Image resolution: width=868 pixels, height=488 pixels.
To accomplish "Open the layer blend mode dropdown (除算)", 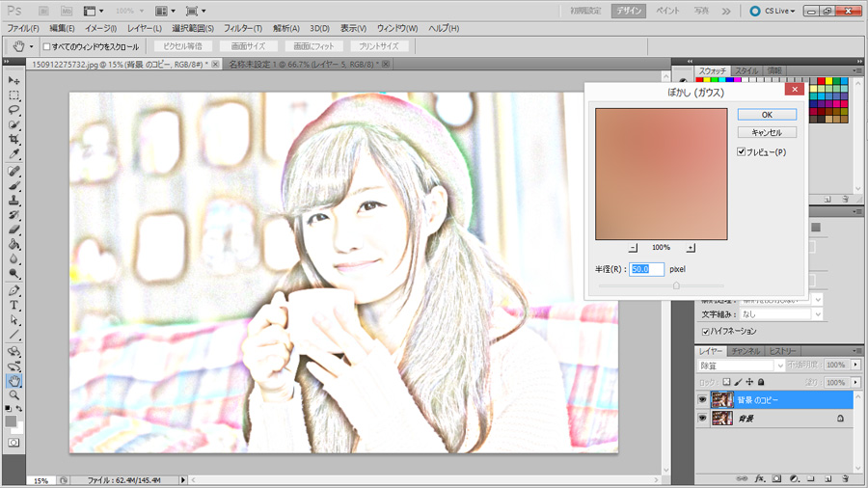I will coord(741,366).
